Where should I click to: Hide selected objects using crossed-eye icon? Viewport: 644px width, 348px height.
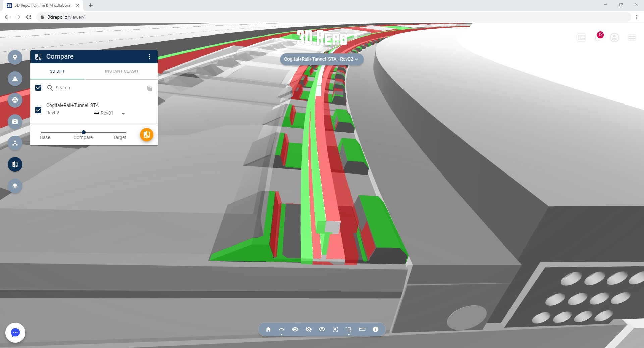point(309,329)
